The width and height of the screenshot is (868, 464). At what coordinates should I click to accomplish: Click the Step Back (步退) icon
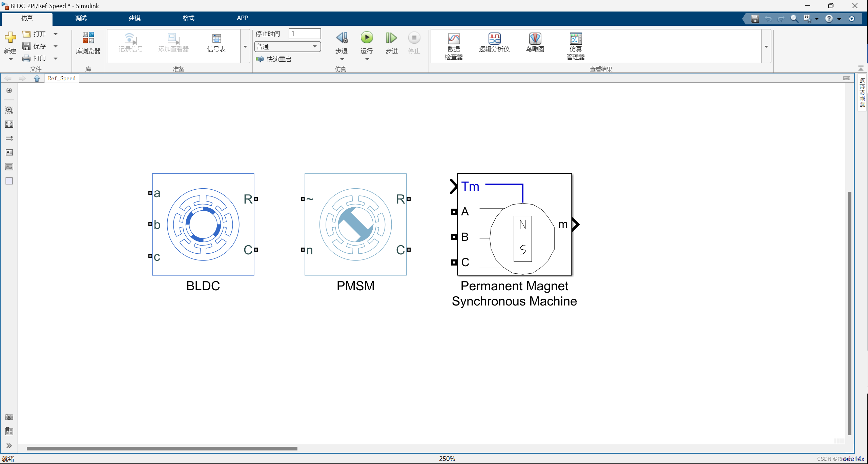tap(342, 38)
